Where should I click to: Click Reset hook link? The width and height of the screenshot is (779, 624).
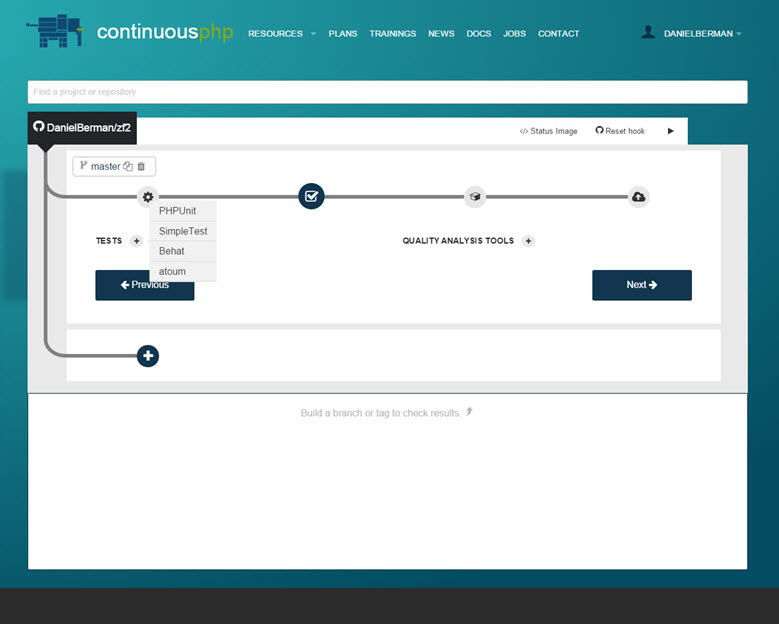pyautogui.click(x=620, y=131)
